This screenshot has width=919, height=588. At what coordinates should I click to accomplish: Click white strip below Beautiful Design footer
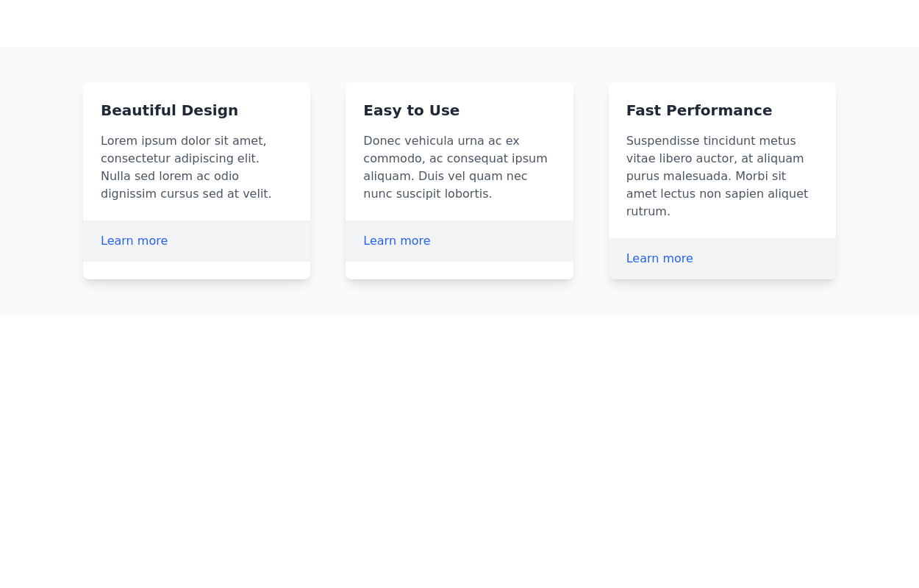tap(196, 270)
